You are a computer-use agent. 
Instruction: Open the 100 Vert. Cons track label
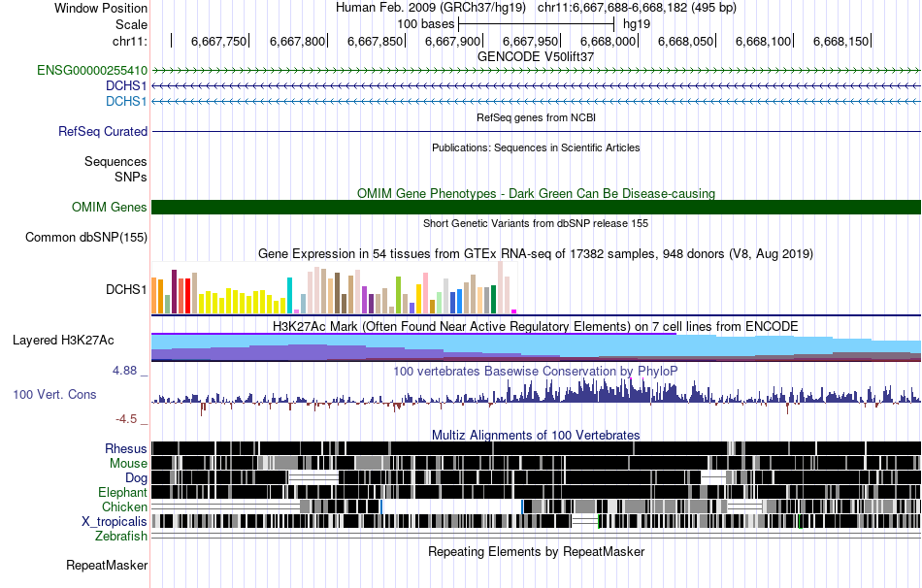pos(54,395)
